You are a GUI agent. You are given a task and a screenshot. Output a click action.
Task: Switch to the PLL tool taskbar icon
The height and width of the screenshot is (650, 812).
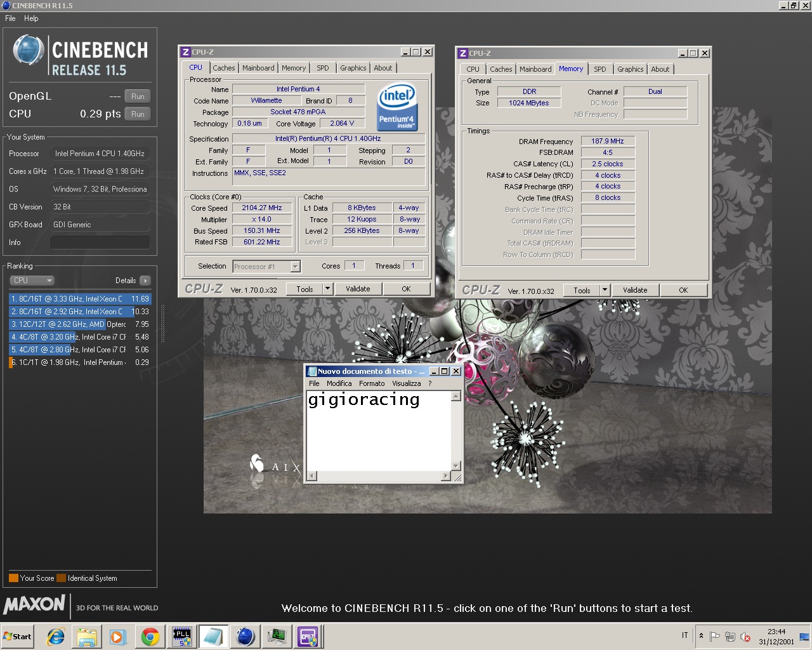[x=182, y=637]
